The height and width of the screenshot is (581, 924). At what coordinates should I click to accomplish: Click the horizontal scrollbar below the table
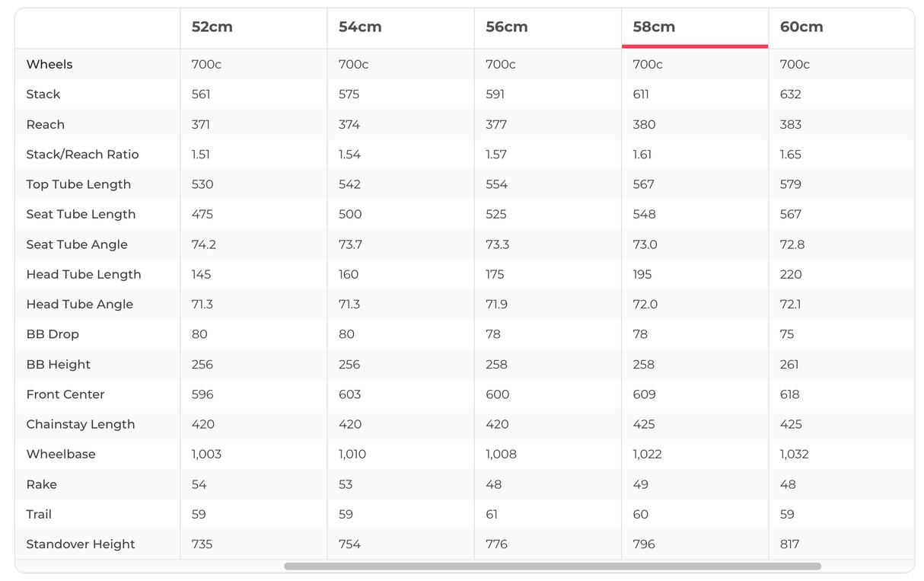[x=552, y=567]
